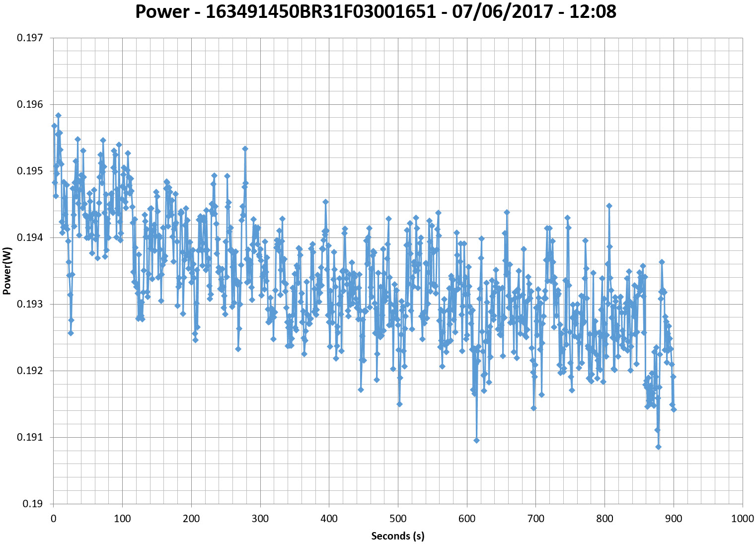Image resolution: width=756 pixels, height=544 pixels.
Task: Click the final data point at 900 seconds
Action: tap(674, 409)
